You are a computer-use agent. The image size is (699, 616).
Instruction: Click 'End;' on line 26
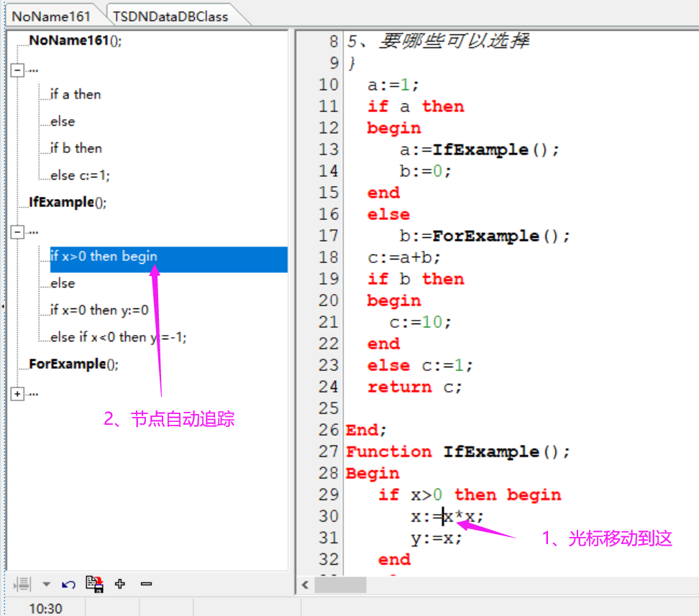[x=366, y=430]
